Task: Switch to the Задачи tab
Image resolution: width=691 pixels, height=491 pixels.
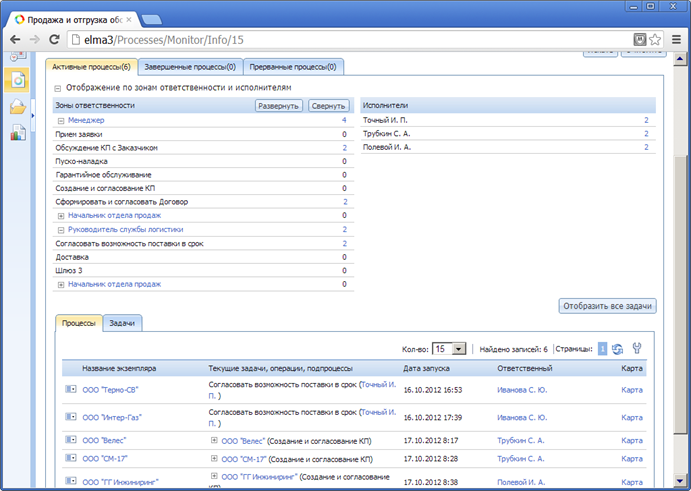Action: pos(123,324)
